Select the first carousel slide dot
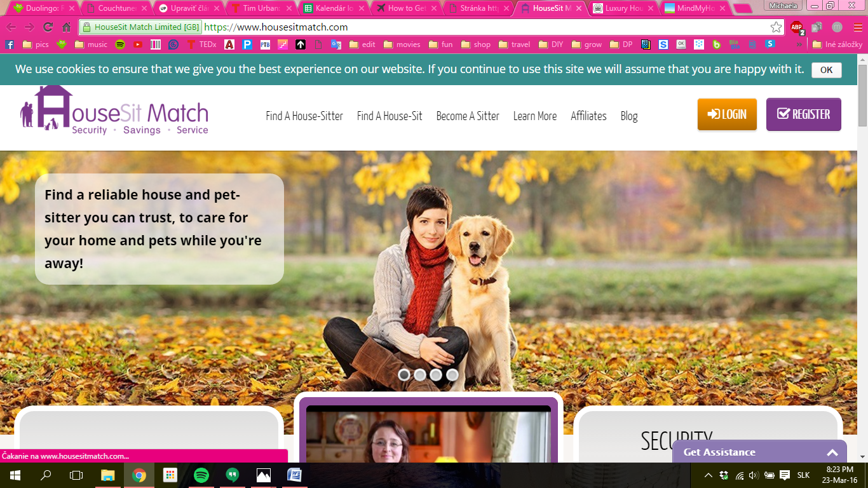 (x=404, y=375)
